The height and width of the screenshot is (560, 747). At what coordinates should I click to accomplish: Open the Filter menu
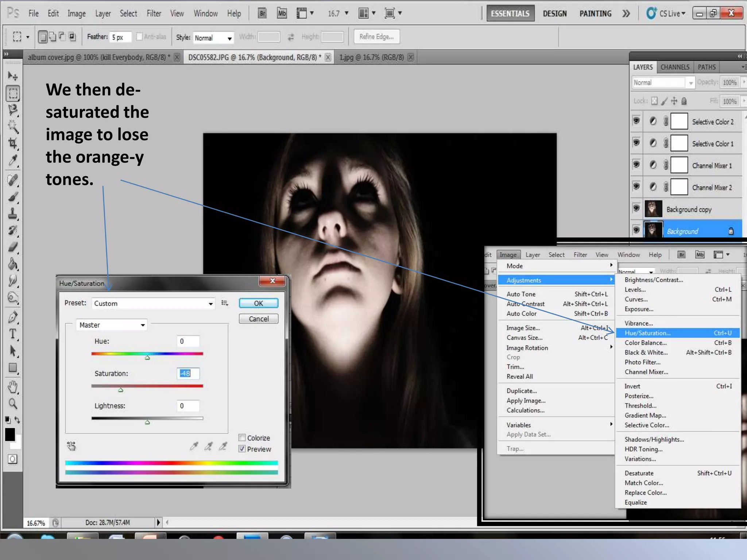pyautogui.click(x=154, y=13)
